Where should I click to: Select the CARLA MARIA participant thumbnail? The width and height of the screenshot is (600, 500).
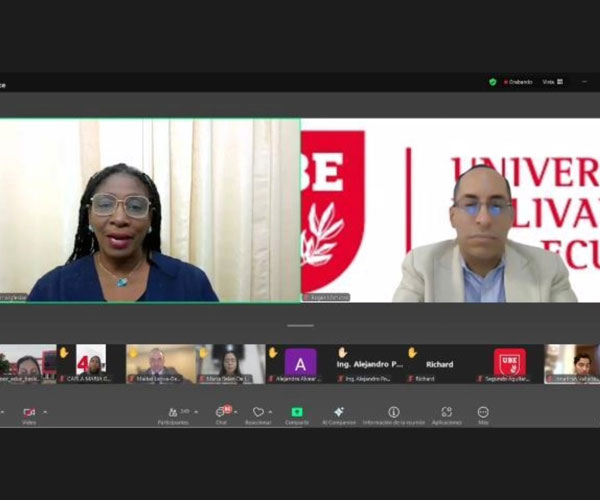coord(91,364)
